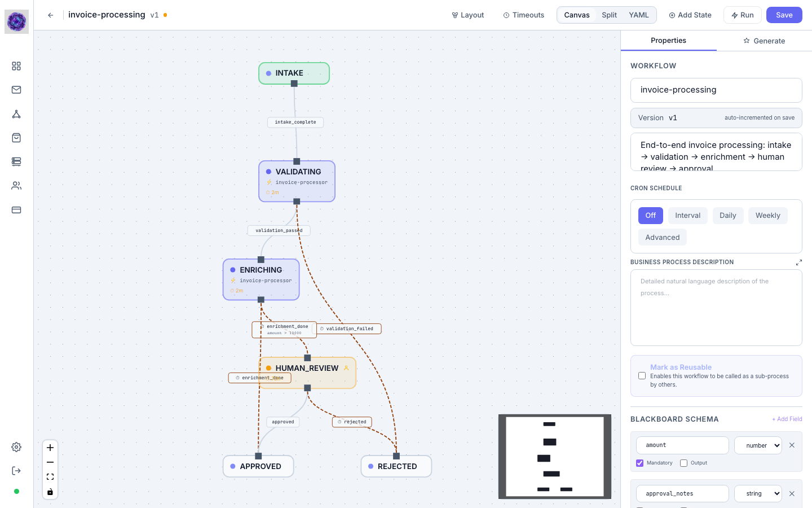812x508 pixels.
Task: Enable the Mark as Reusable checkbox
Action: point(642,376)
